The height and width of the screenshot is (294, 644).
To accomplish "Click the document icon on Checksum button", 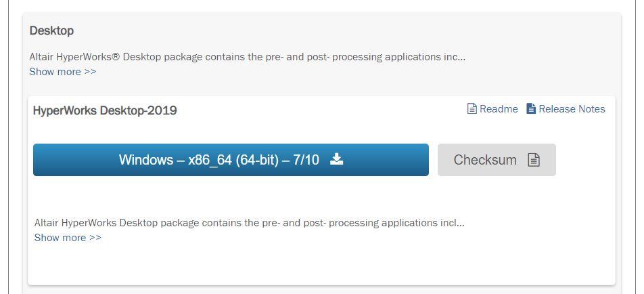I will [x=534, y=160].
